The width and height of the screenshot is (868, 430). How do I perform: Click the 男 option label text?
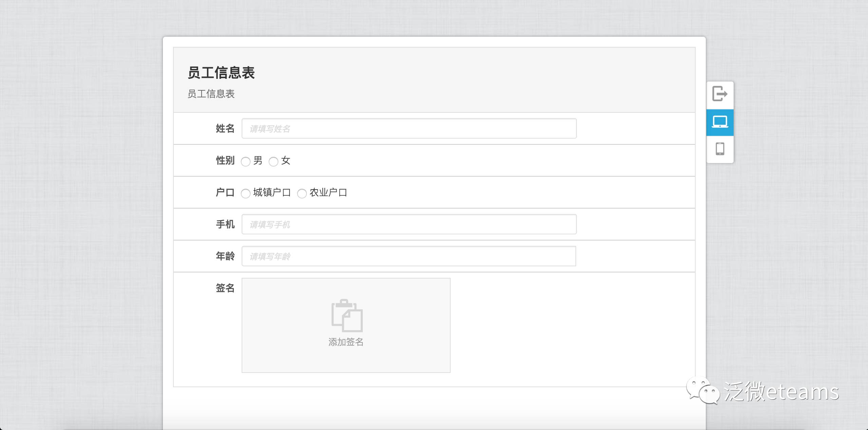coord(258,160)
